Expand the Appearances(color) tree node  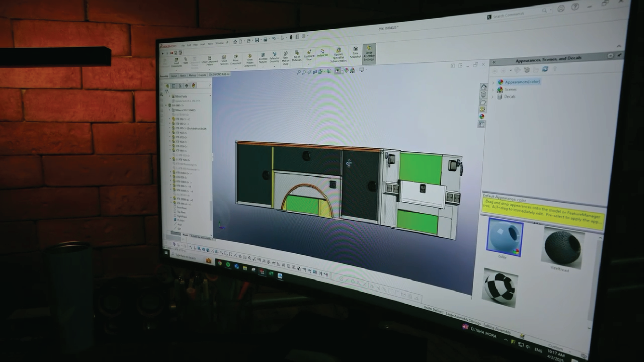(x=493, y=83)
